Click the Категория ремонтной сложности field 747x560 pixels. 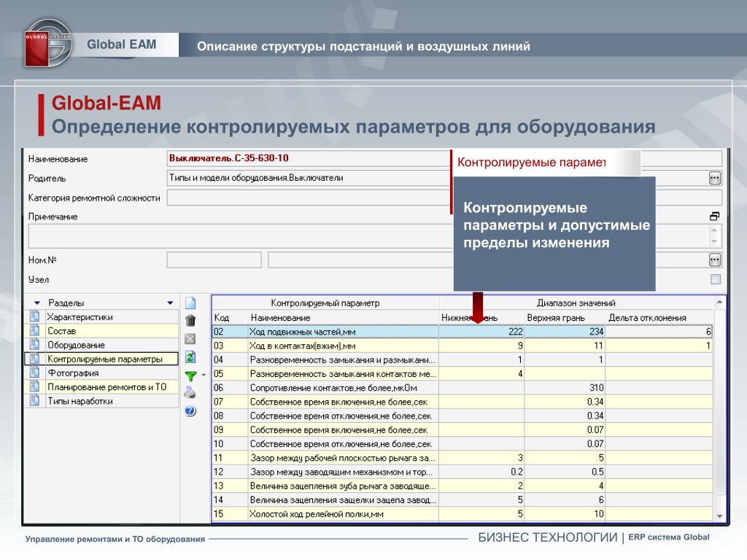309,198
